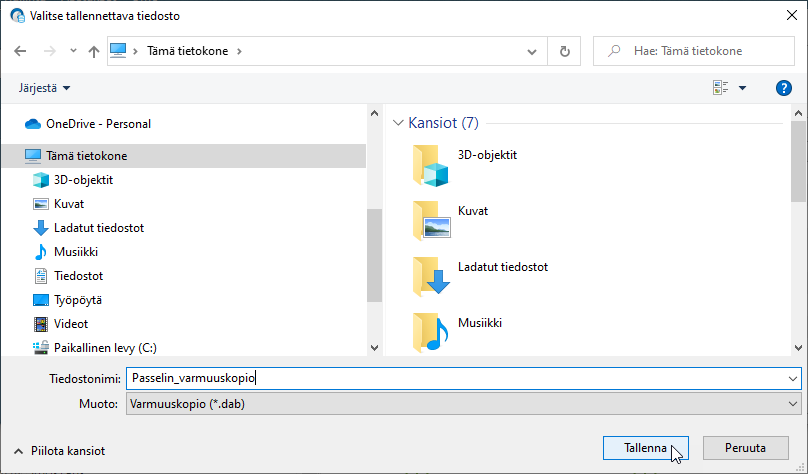Viewport: 808px width, 474px height.
Task: Open the Muoto file type combo box
Action: 464,404
